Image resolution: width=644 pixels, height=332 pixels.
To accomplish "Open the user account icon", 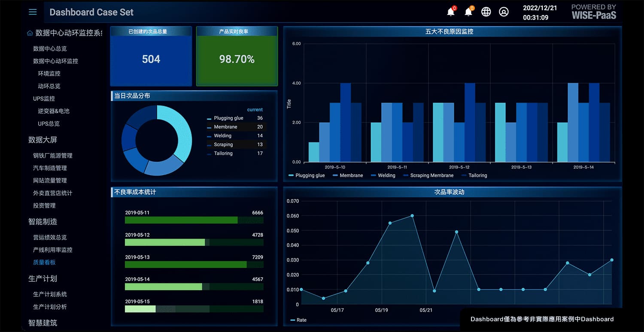I will click(x=504, y=12).
